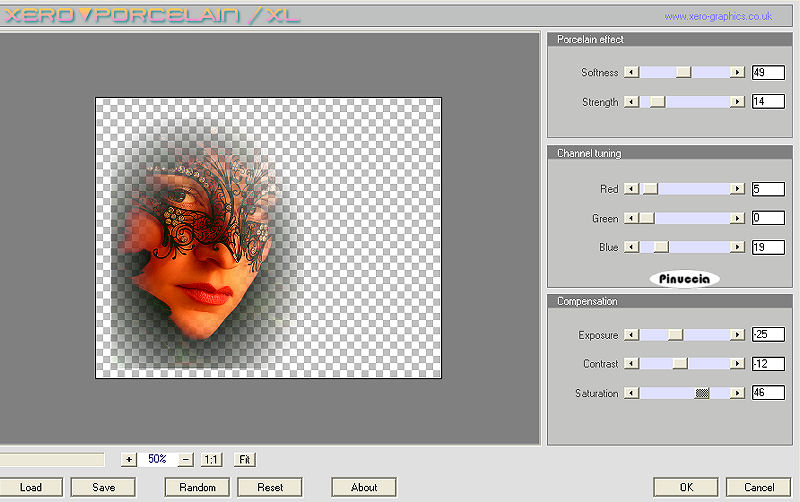800x502 pixels.
Task: Open the About dialog
Action: tap(364, 487)
